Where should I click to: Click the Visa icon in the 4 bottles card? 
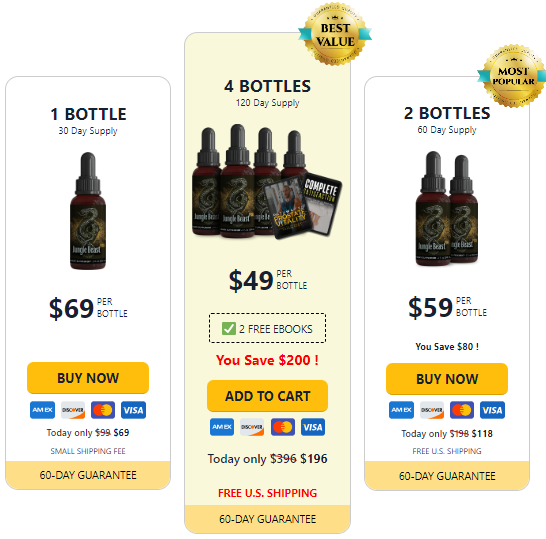coord(313,427)
